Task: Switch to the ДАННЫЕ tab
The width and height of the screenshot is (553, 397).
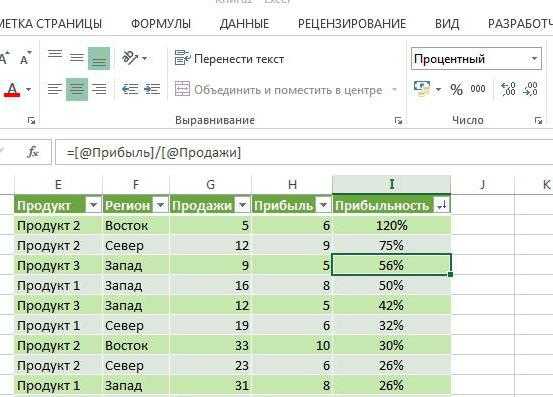Action: click(244, 24)
